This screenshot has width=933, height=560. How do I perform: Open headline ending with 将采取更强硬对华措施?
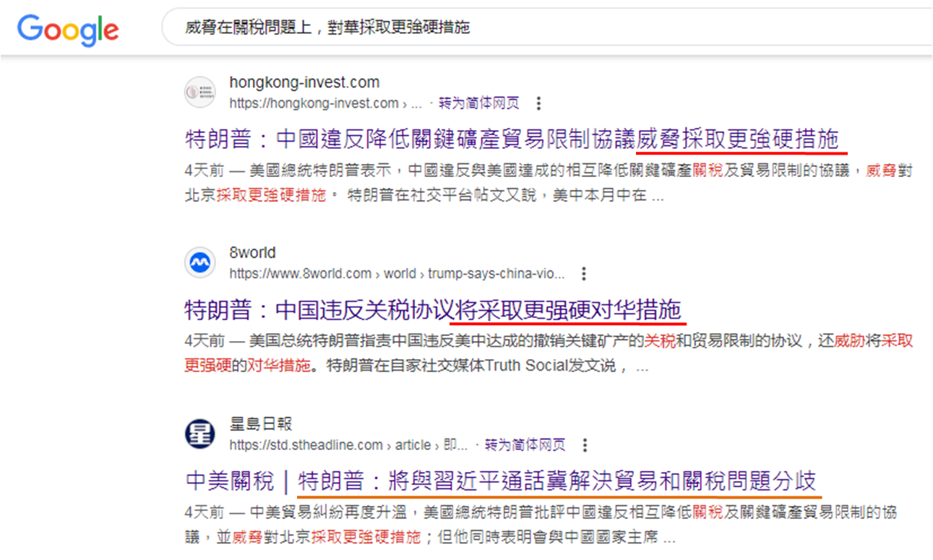pos(433,311)
